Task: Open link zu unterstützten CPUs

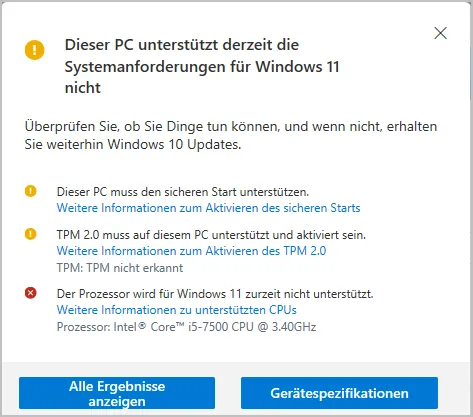Action: [176, 310]
